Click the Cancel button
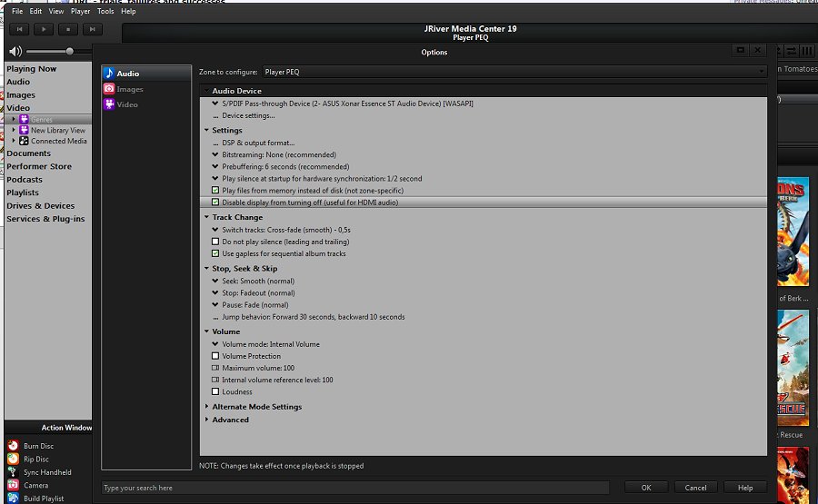This screenshot has height=504, width=818. point(695,488)
